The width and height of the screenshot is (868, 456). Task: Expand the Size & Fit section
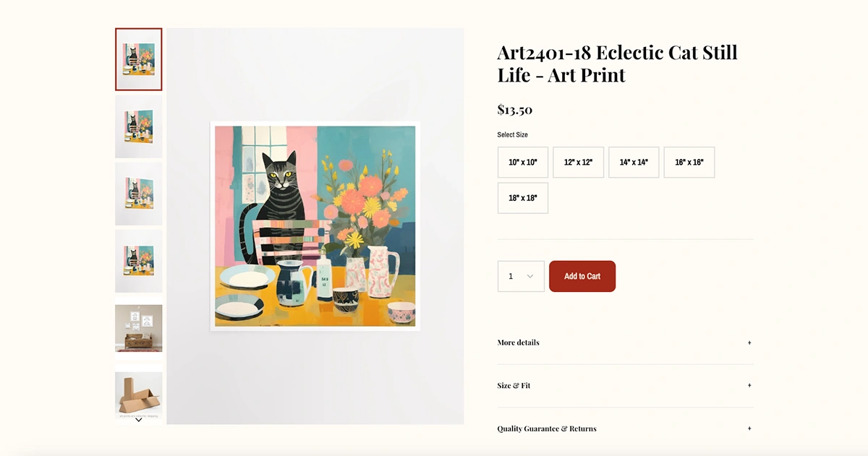pos(514,386)
